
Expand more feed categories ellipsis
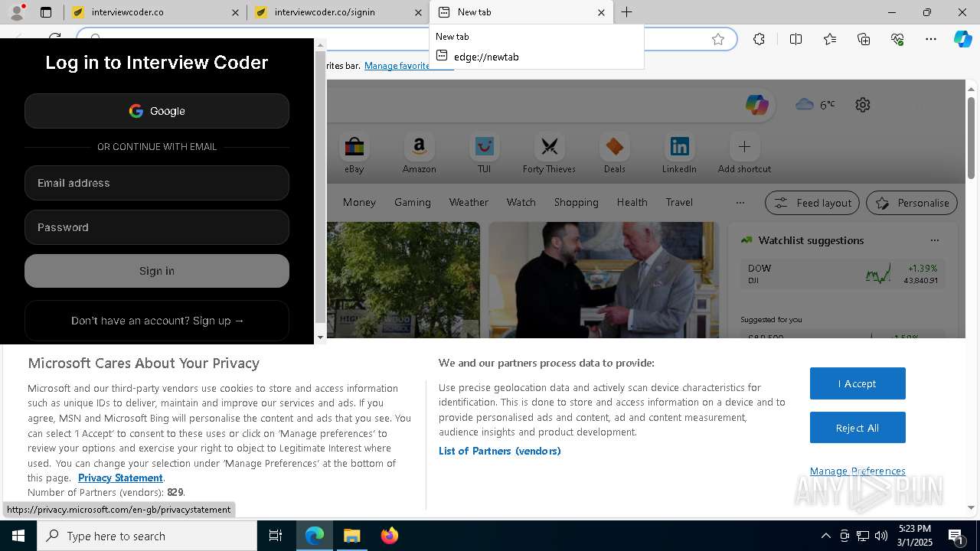[740, 203]
